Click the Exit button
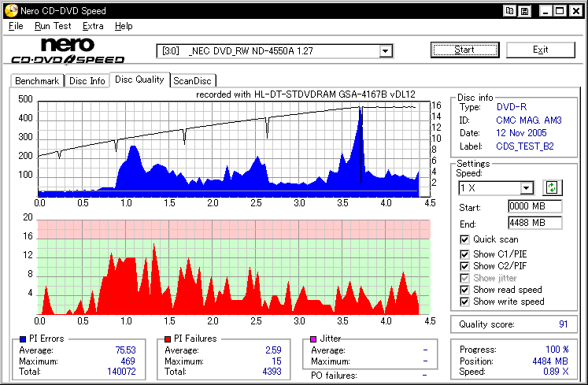The image size is (588, 385). click(x=540, y=50)
